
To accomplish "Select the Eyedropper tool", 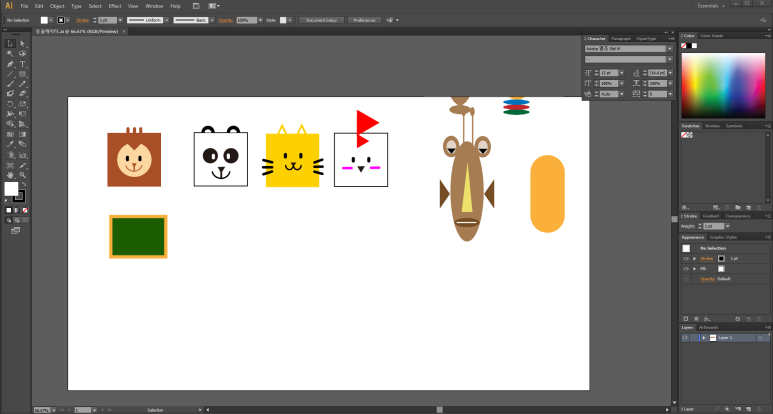I will pyautogui.click(x=10, y=144).
